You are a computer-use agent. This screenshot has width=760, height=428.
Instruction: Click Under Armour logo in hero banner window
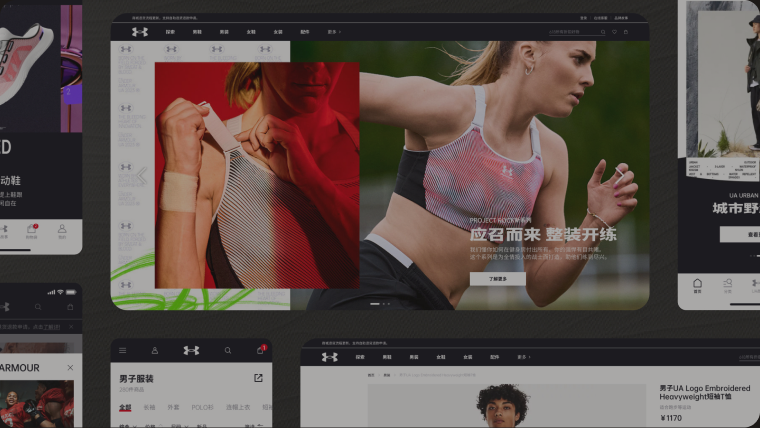[x=140, y=32]
